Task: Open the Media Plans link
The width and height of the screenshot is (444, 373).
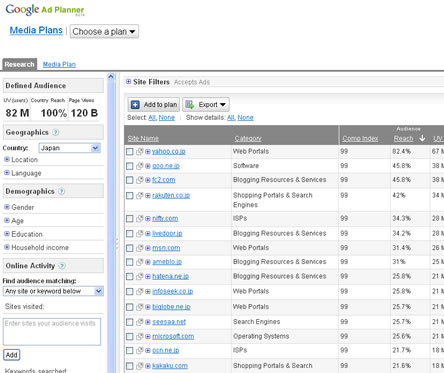Action: [x=36, y=30]
